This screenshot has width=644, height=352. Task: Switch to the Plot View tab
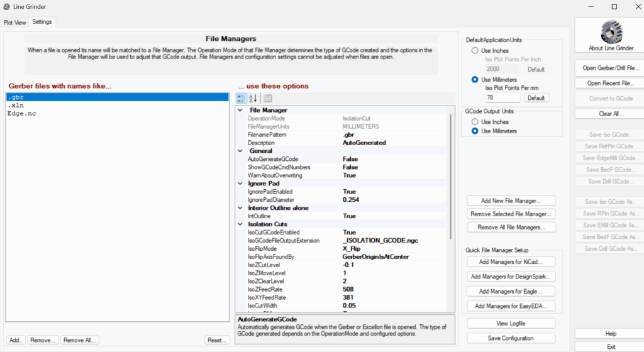click(15, 22)
